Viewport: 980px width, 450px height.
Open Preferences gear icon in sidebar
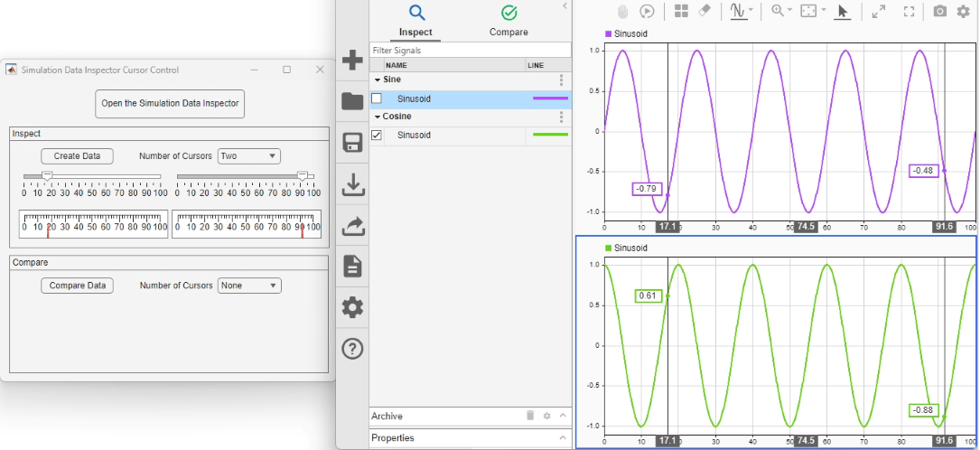(x=352, y=307)
